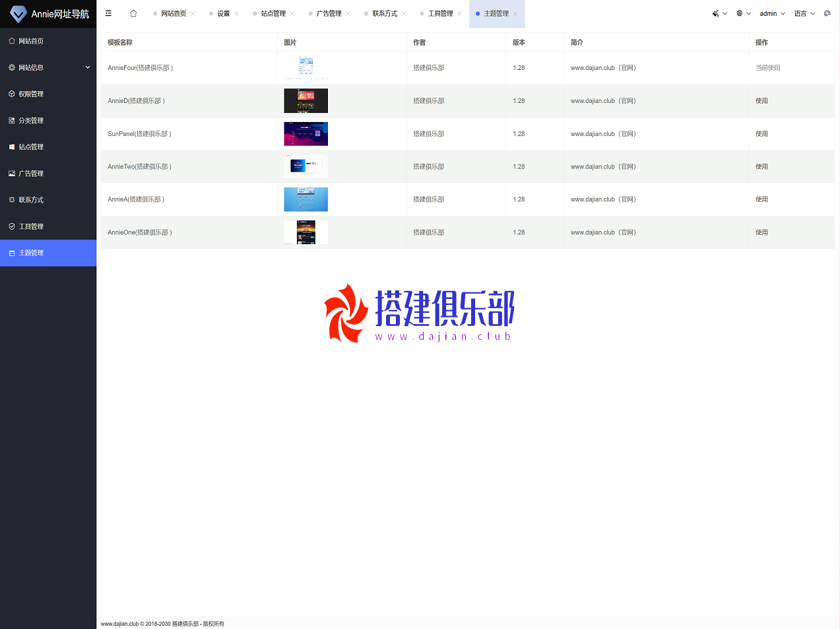Close the 工具管理 tab
The image size is (840, 629).
459,14
